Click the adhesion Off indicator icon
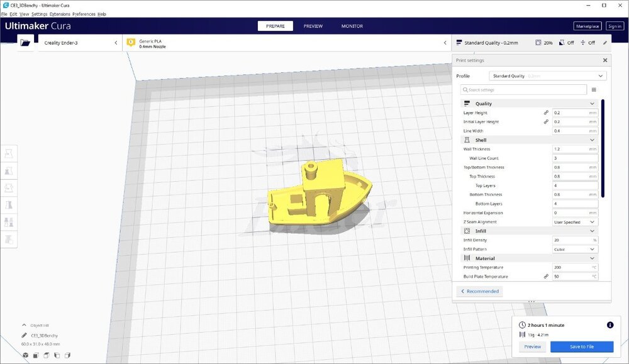The width and height of the screenshot is (629, 364). click(583, 43)
